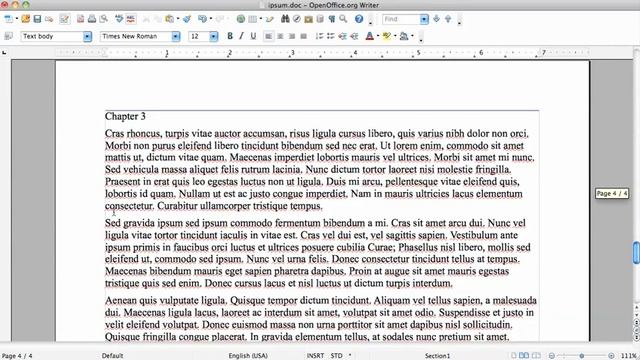Toggle bulleted list icon
Image resolution: width=640 pixels, height=360 pixels.
point(331,36)
